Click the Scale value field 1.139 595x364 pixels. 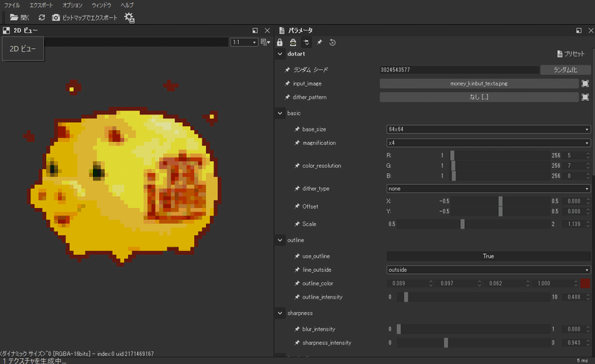point(573,224)
